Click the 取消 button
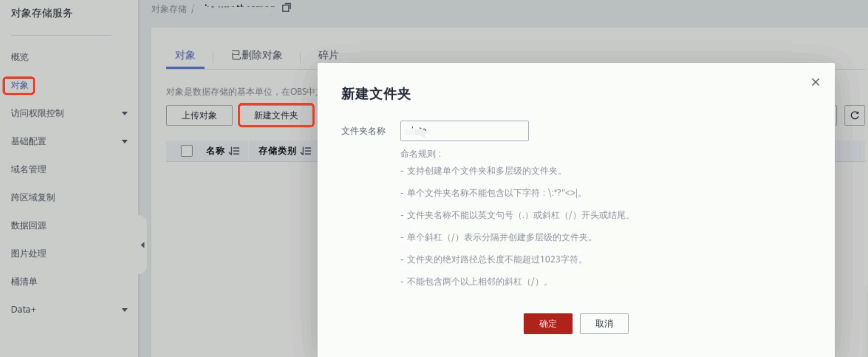This screenshot has width=868, height=357. point(604,324)
